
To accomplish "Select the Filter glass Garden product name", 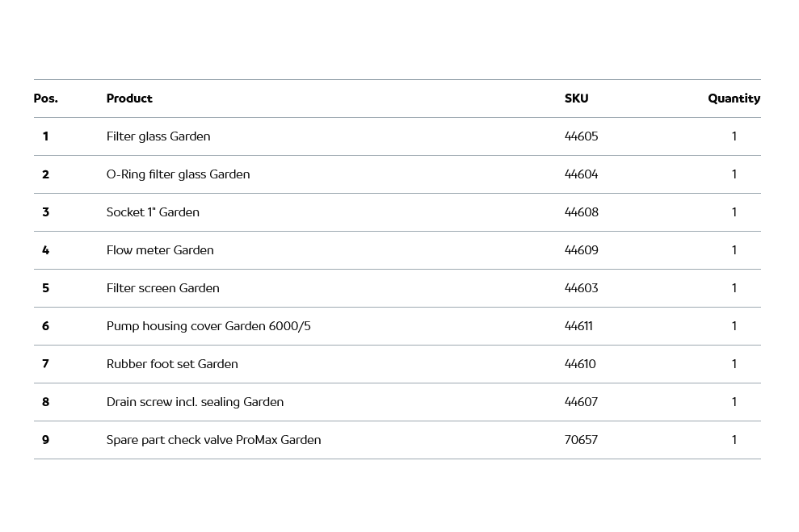I will pos(158,136).
